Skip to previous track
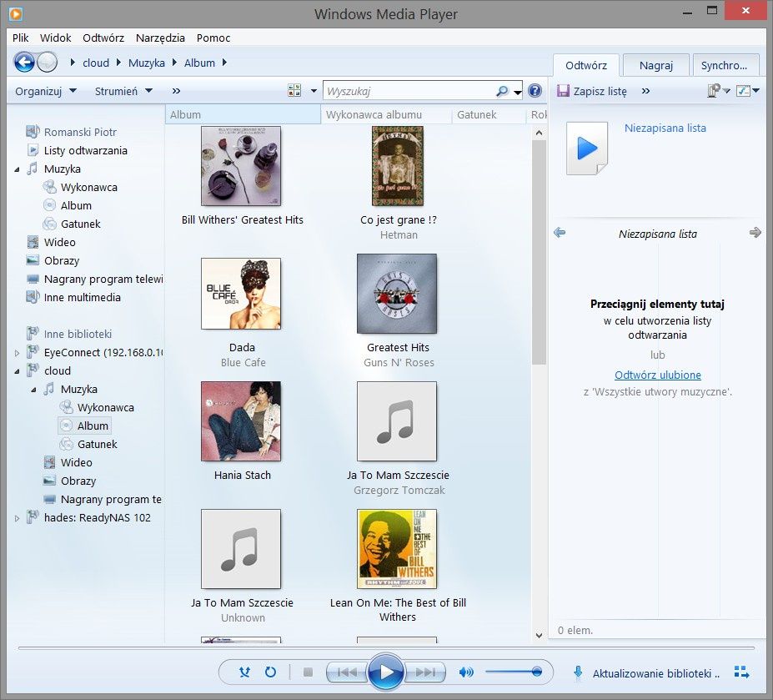The width and height of the screenshot is (773, 700). click(x=347, y=672)
